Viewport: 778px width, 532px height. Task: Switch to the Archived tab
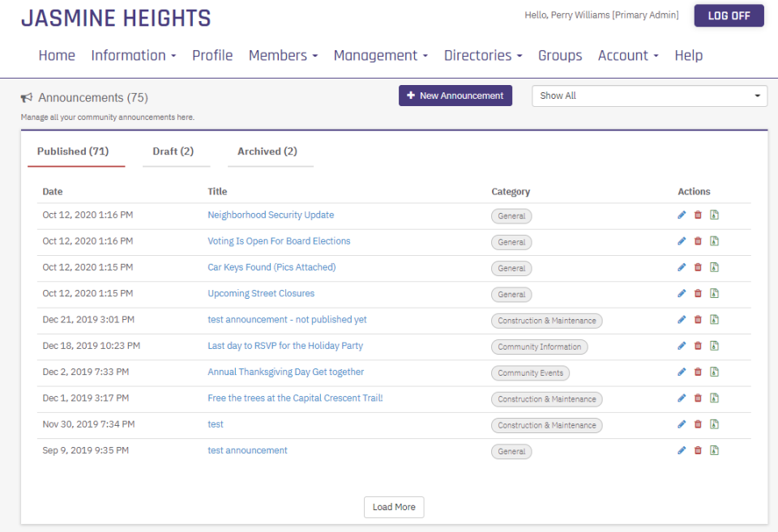(x=270, y=151)
